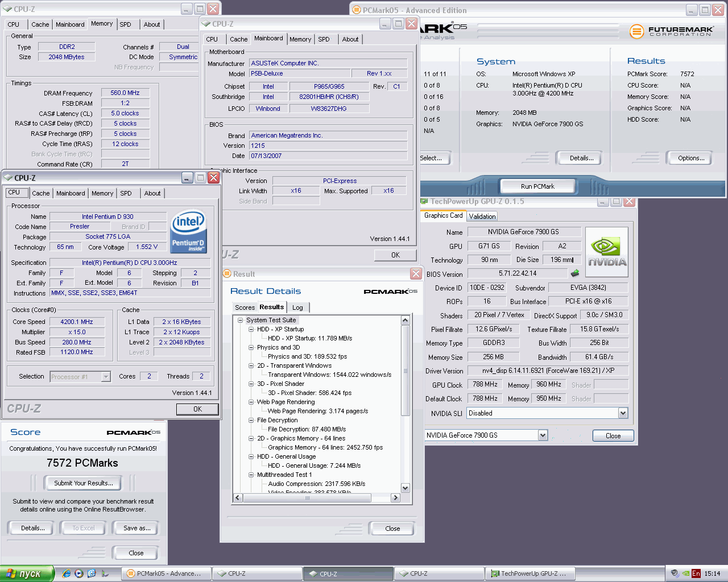
Task: Click the NVIDIA icon in the system tray
Action: point(685,573)
